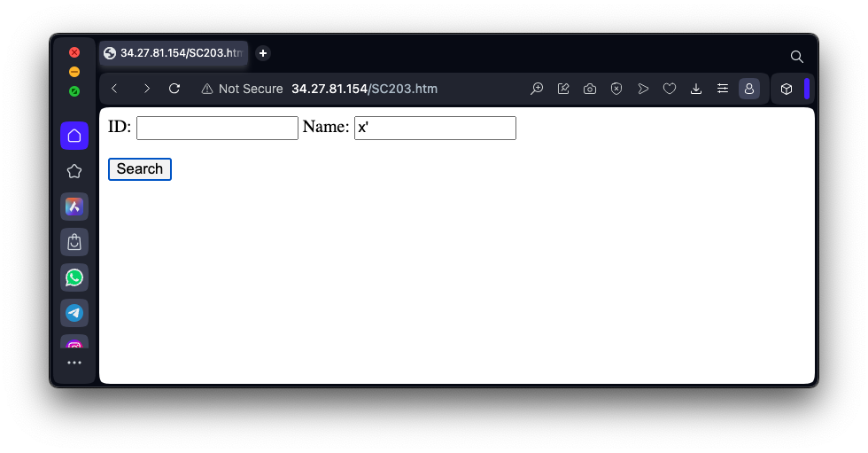
Task: Go forward to next page
Action: pos(146,89)
